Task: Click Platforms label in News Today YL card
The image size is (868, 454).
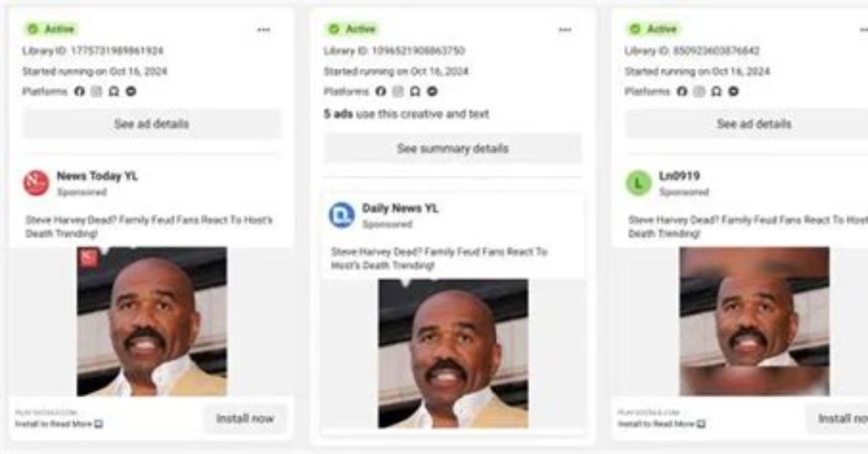Action: click(x=45, y=92)
